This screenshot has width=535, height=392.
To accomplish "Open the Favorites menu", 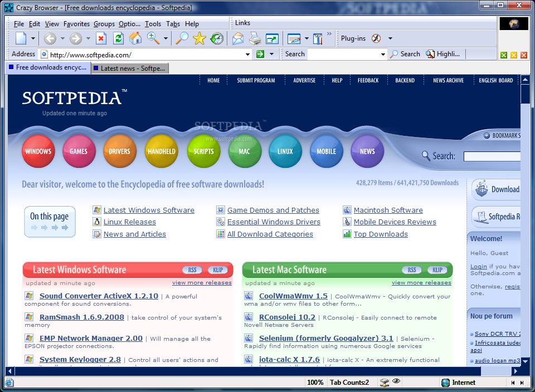I will (x=76, y=24).
